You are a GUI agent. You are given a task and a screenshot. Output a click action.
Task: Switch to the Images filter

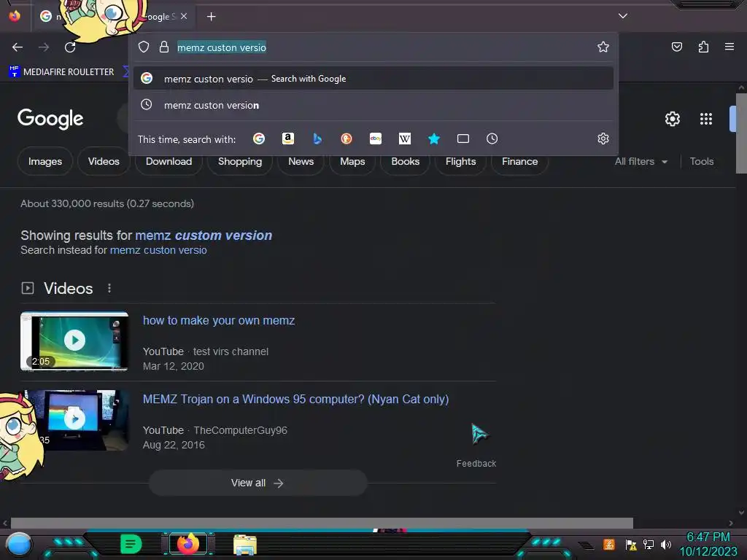(x=45, y=161)
